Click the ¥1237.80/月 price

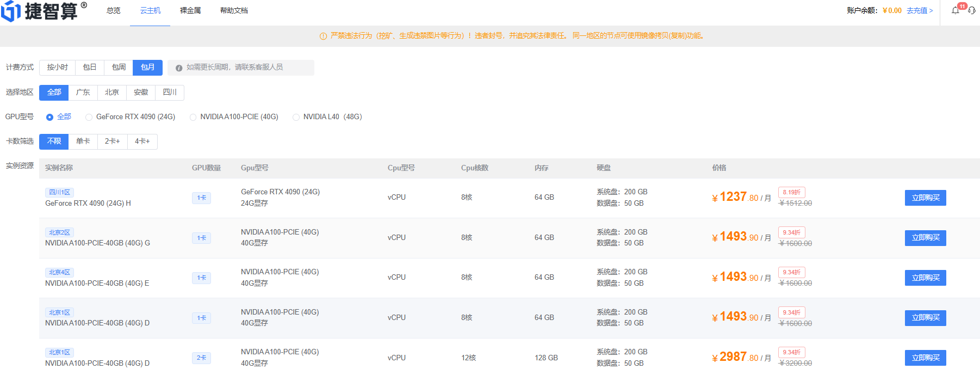click(741, 197)
